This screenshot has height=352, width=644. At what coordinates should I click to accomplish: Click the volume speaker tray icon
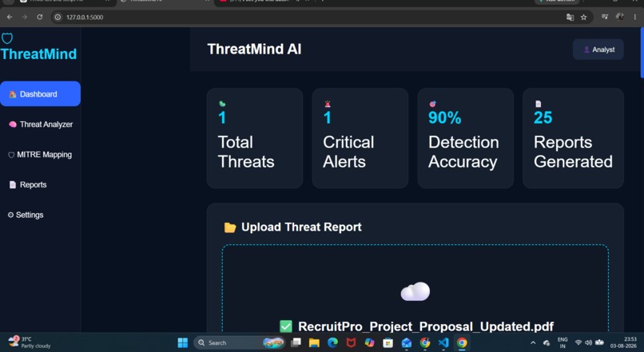[x=589, y=342]
